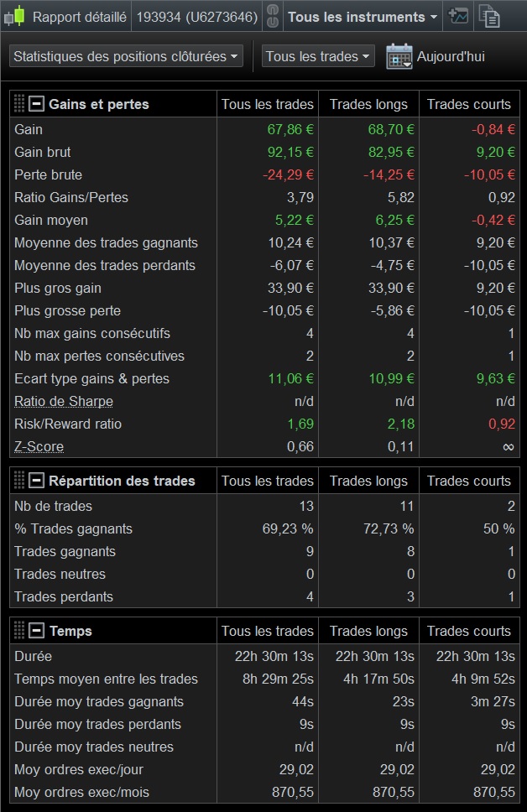Select Moyenne des trades gagnants row label

106,243
